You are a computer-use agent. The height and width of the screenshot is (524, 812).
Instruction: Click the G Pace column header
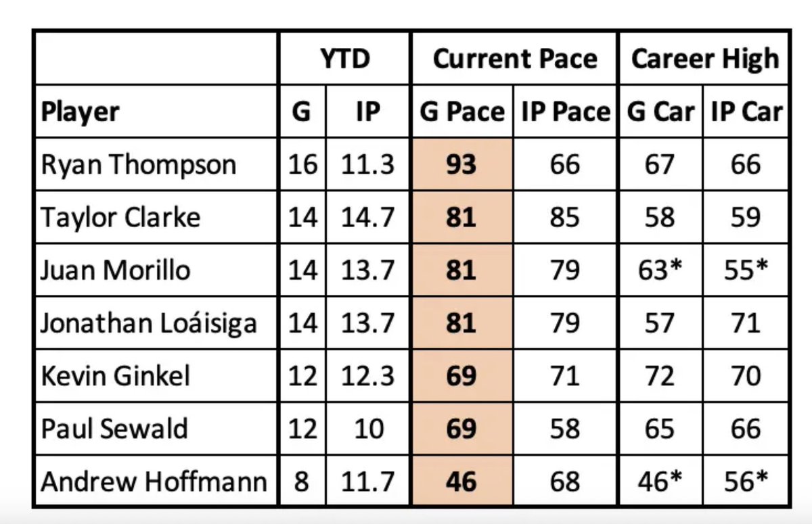[x=462, y=112]
